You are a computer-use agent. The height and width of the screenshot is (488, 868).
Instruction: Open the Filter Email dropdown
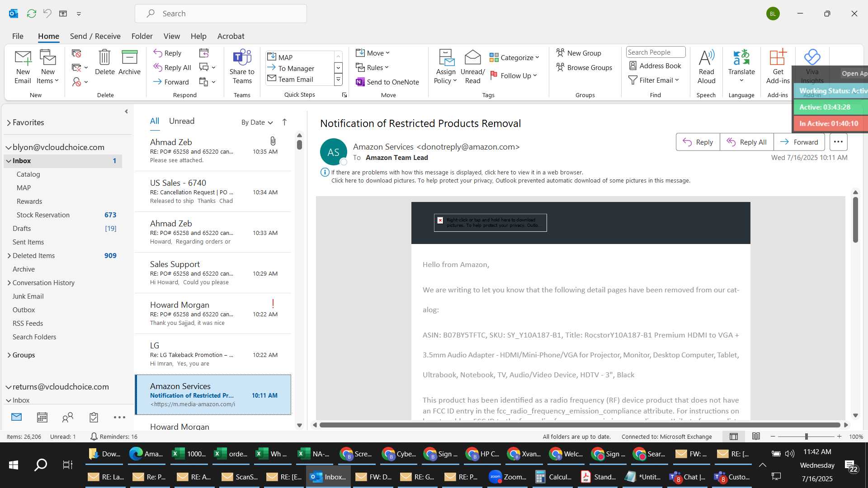[654, 80]
